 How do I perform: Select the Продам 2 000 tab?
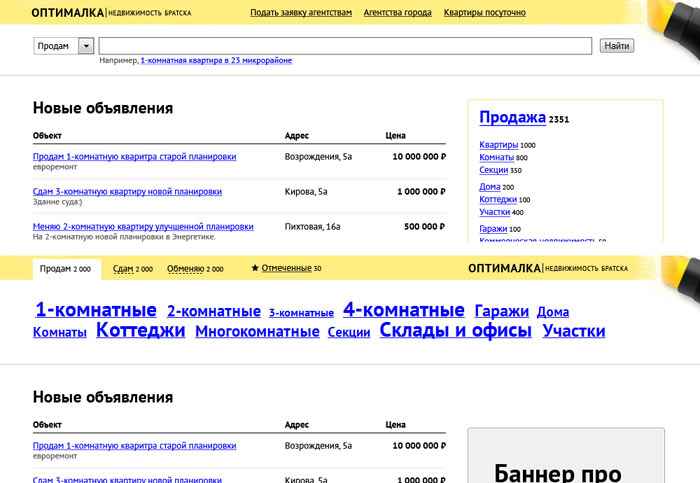pyautogui.click(x=65, y=269)
